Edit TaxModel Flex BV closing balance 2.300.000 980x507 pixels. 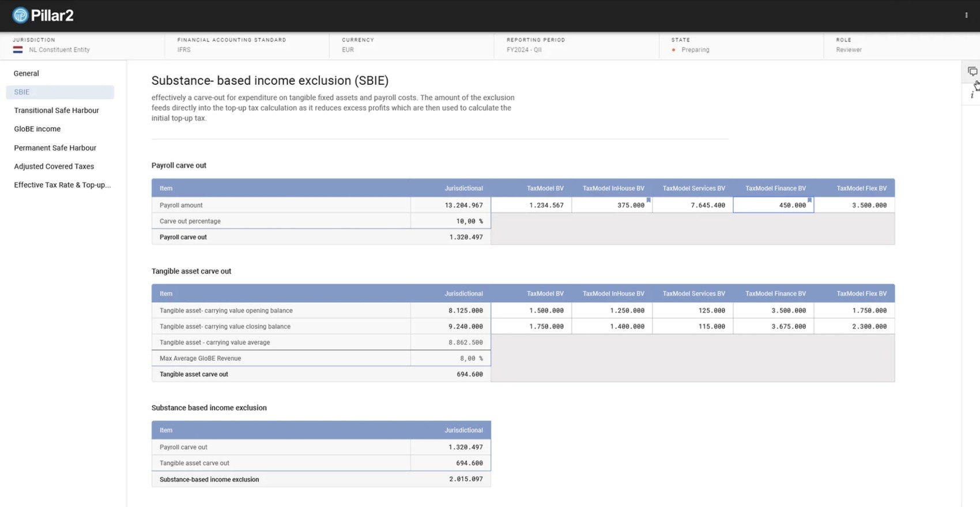854,327
